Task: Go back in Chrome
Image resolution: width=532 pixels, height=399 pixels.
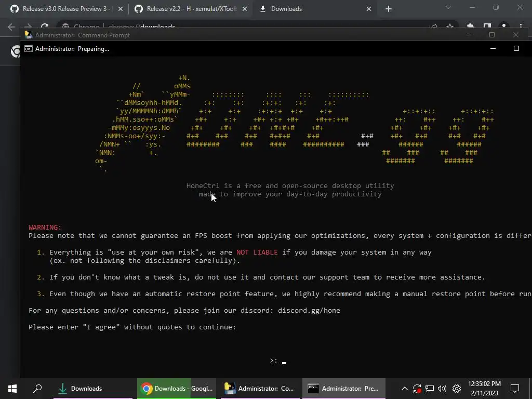Action: [x=11, y=27]
